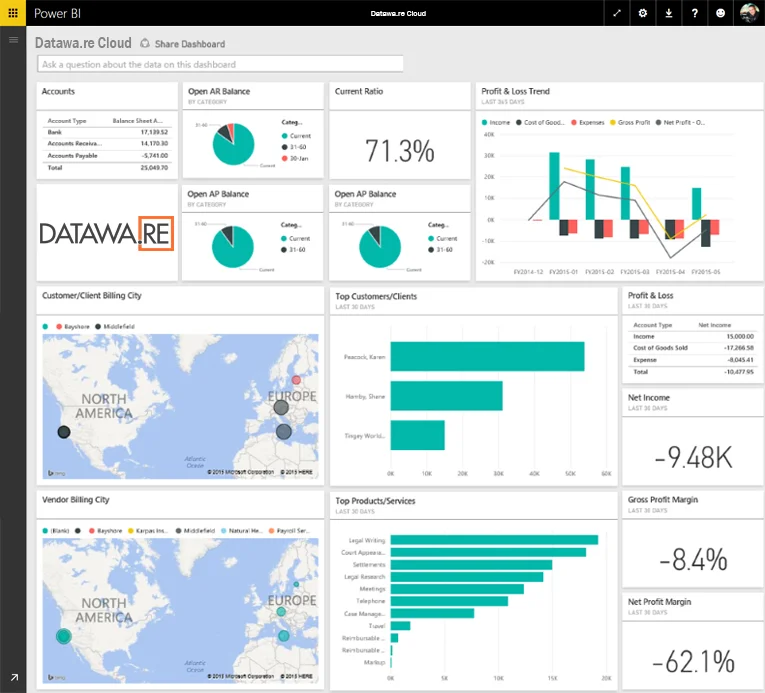Click the Karpas legend swatch in vendor map
The width and height of the screenshot is (765, 693).
(131, 530)
